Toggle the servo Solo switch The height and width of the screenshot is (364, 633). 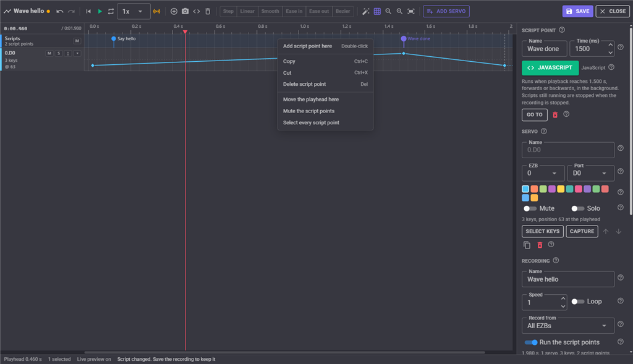click(x=578, y=209)
